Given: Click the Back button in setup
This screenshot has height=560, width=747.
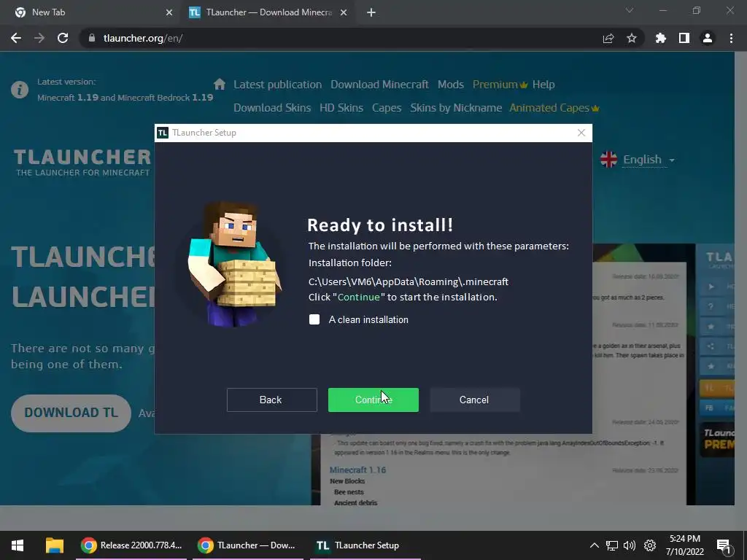Looking at the screenshot, I should (x=271, y=400).
